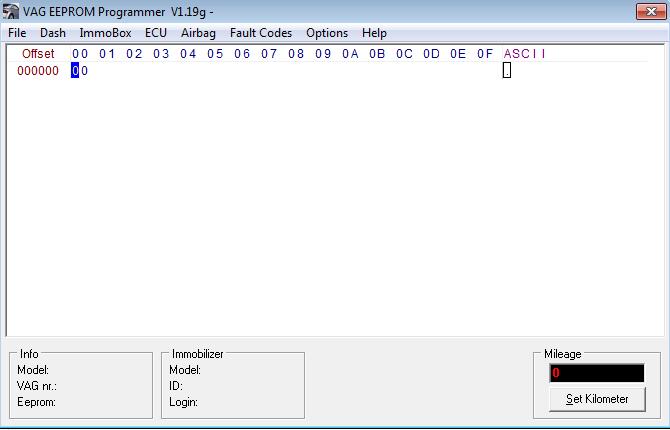Click the 04 column header
670x430 pixels.
(188, 54)
